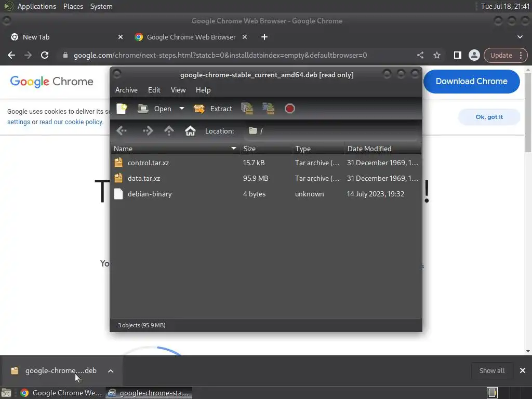
Task: Share this page from address bar
Action: point(420,55)
